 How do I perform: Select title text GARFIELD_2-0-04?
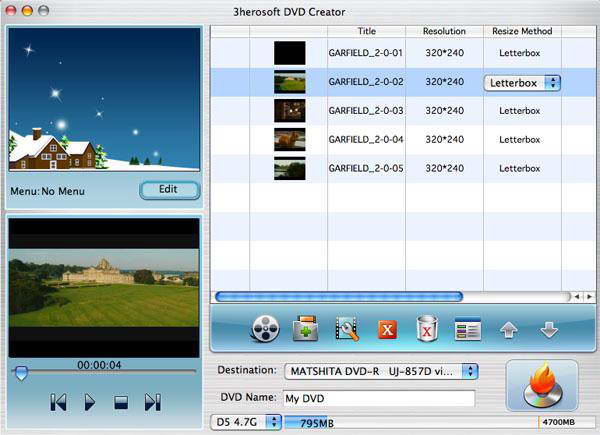tap(366, 139)
